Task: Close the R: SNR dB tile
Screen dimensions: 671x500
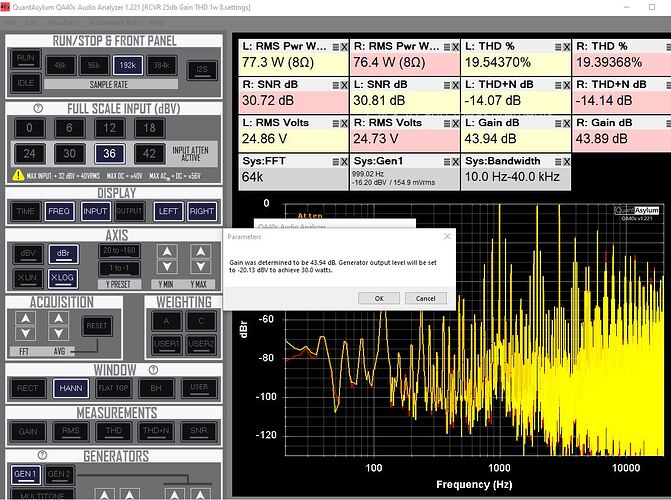Action: tap(344, 86)
